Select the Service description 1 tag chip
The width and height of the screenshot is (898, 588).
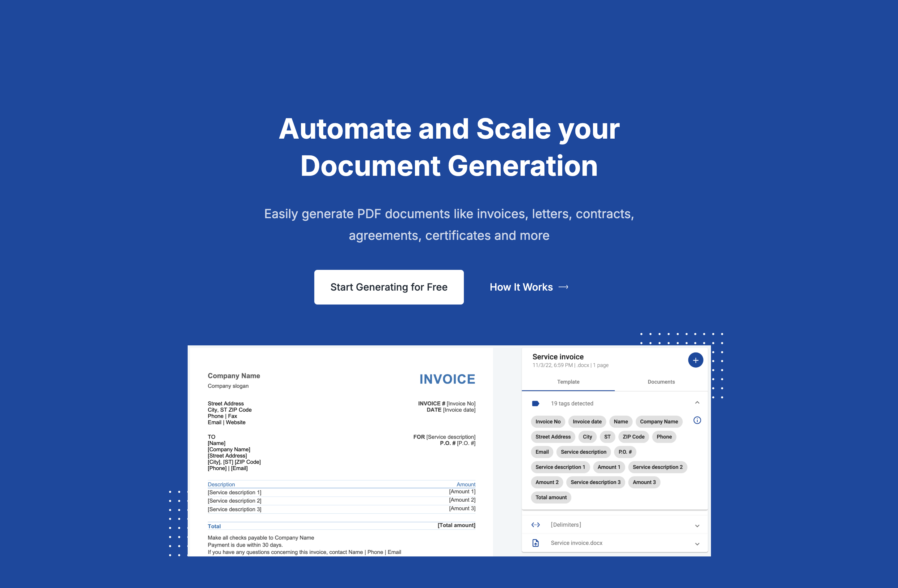click(x=560, y=467)
